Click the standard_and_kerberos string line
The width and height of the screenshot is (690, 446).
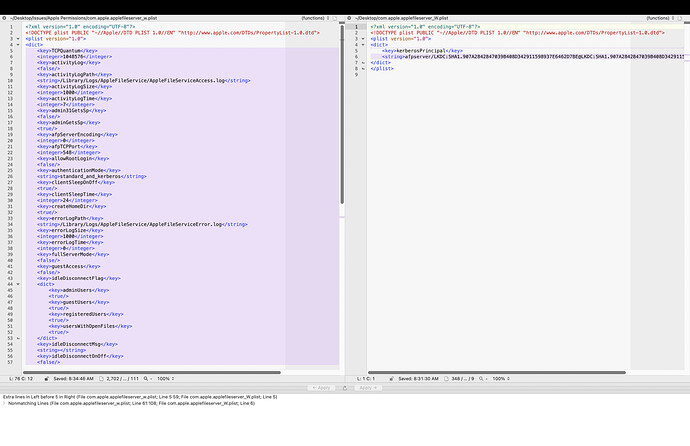point(92,176)
